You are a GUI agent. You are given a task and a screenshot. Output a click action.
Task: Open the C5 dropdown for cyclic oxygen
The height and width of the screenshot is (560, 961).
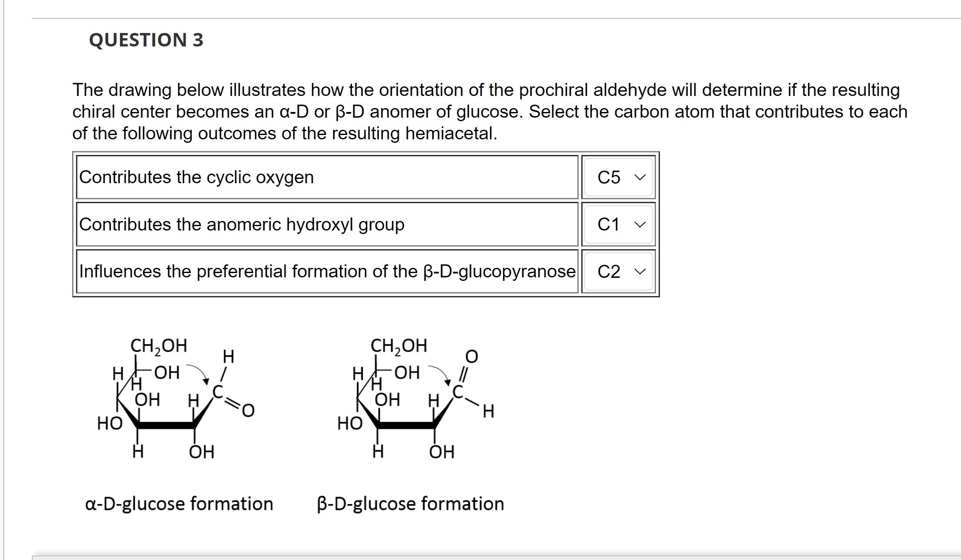click(x=619, y=177)
